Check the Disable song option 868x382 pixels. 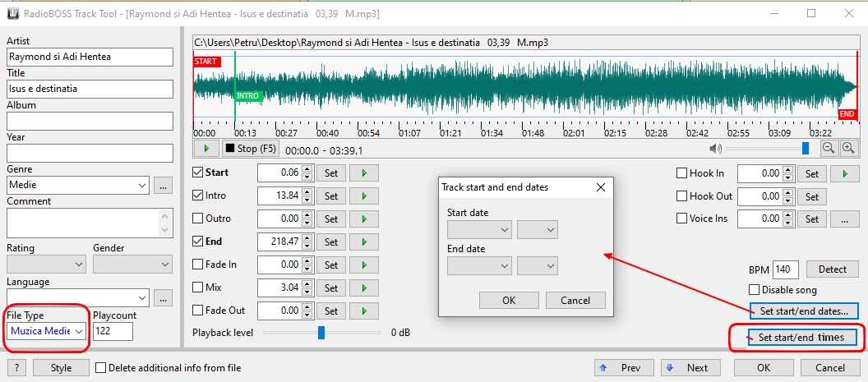tap(754, 289)
